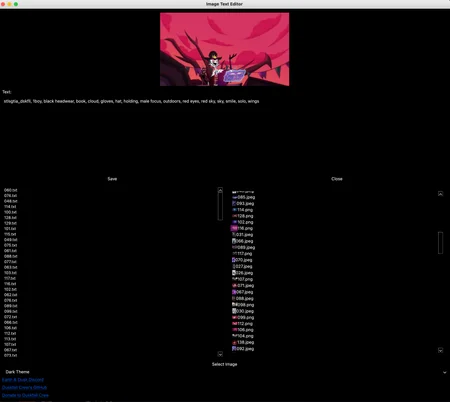Select 100.txt in the text list

pos(10,212)
